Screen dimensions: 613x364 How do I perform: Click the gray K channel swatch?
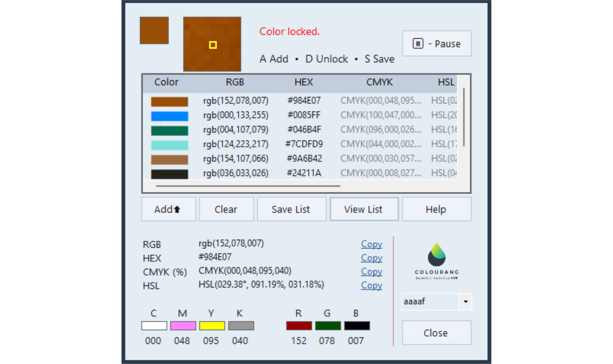241,326
